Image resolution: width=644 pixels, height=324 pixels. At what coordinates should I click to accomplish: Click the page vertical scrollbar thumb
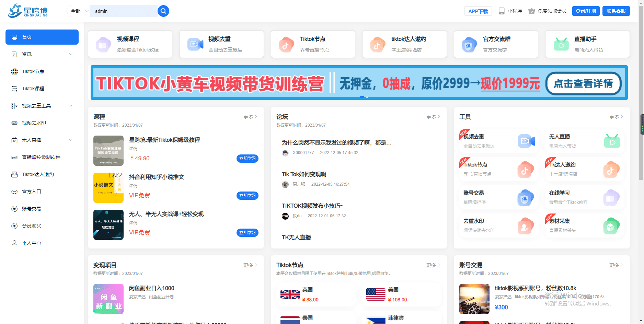tap(641, 93)
